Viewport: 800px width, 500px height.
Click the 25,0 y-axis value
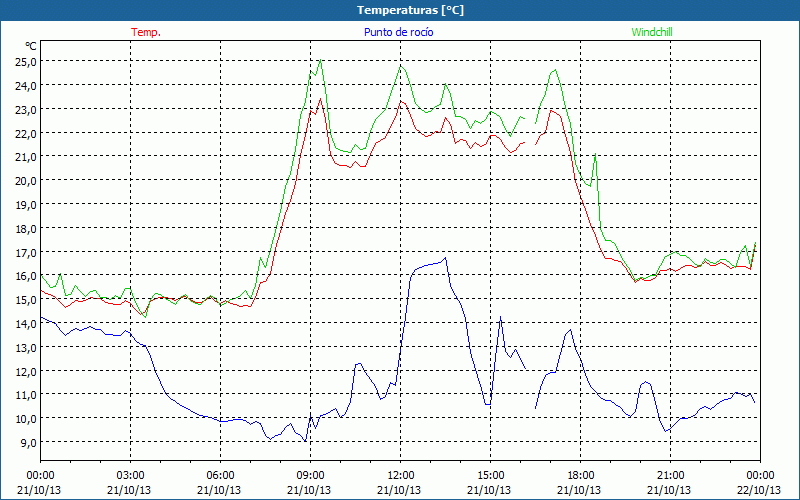(27, 62)
